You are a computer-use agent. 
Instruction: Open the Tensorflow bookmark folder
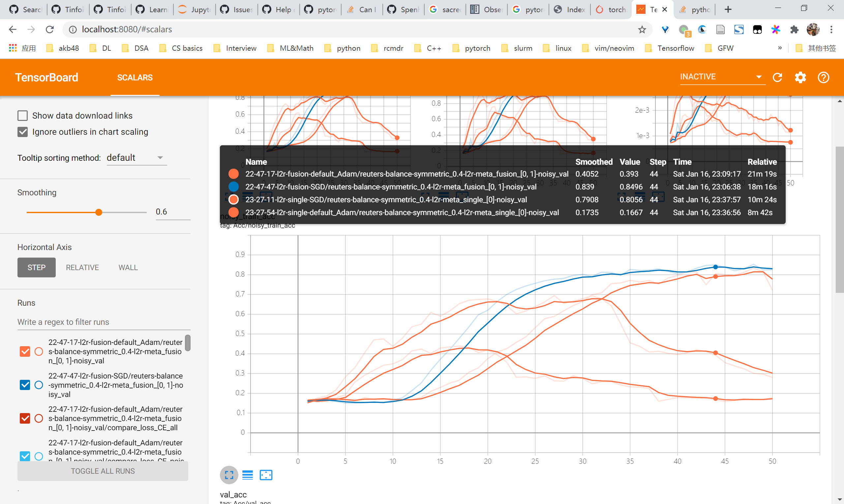click(x=669, y=48)
